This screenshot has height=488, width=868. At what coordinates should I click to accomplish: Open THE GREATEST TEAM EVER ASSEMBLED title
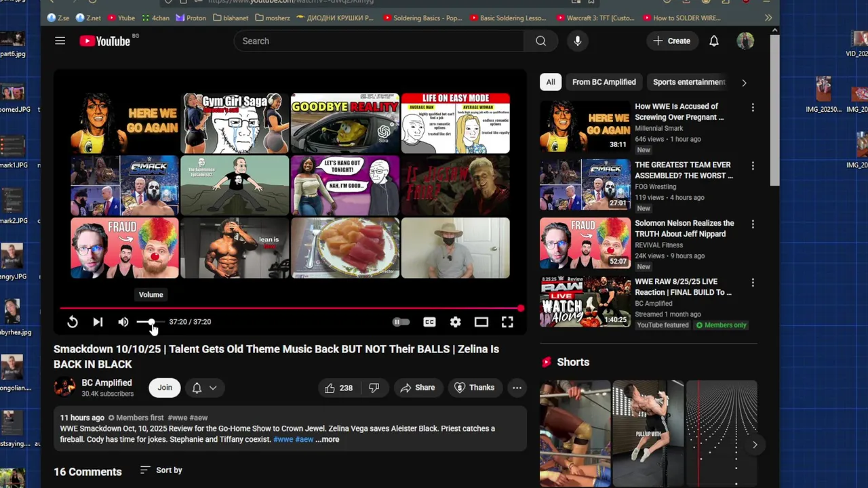(x=684, y=170)
